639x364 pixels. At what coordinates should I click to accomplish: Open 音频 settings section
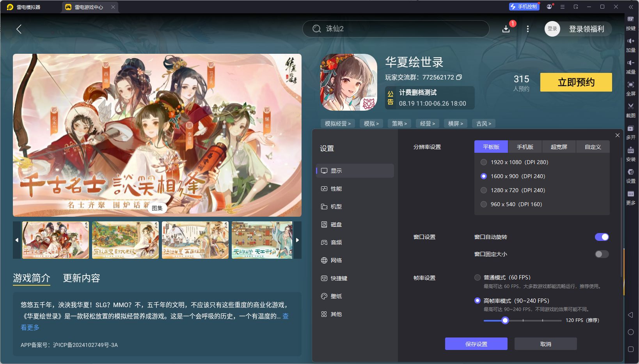pyautogui.click(x=355, y=242)
